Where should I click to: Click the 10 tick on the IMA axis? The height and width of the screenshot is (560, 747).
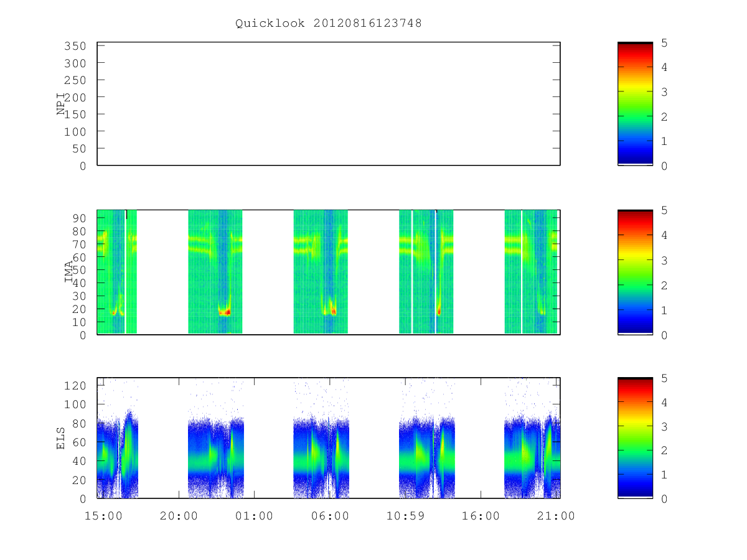coord(78,322)
